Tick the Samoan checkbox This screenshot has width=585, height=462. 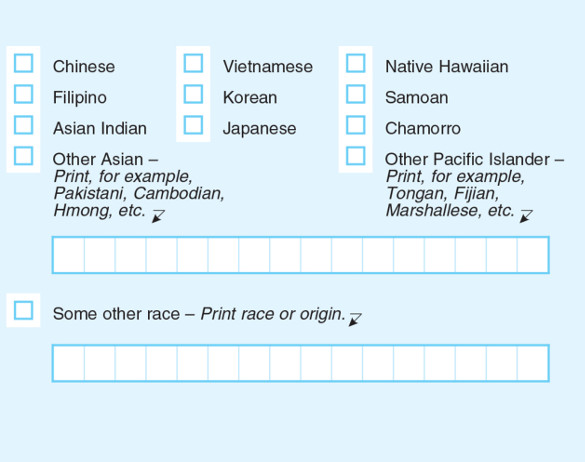(356, 94)
